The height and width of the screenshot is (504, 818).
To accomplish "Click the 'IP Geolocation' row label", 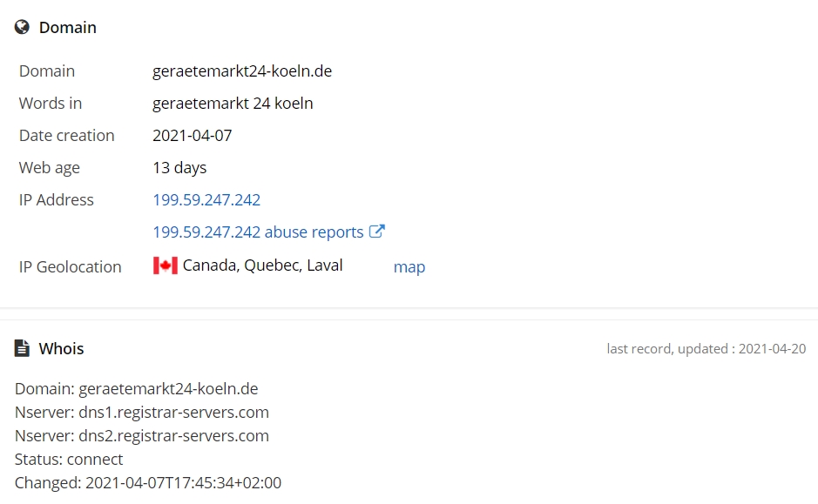I will (70, 267).
